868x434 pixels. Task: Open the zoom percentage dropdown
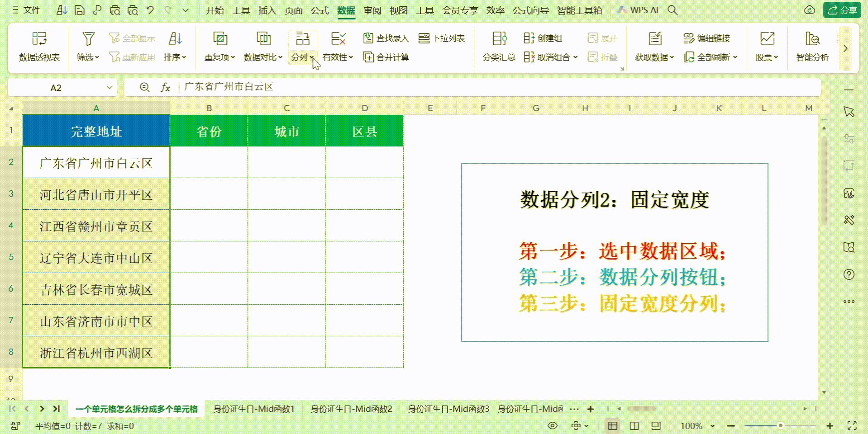tap(712, 426)
